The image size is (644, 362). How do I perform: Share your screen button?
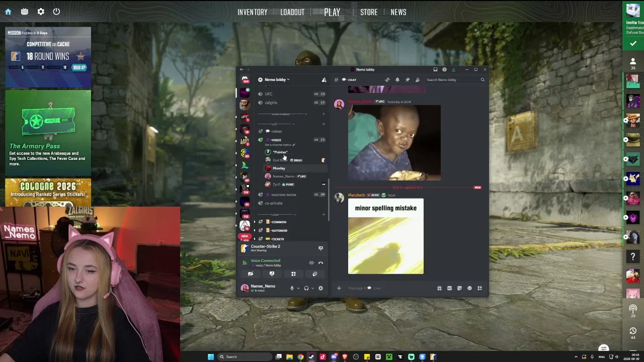coord(272,274)
